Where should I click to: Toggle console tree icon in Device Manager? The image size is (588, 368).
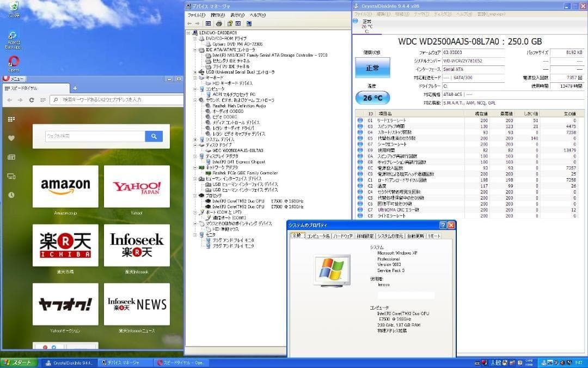[208, 23]
